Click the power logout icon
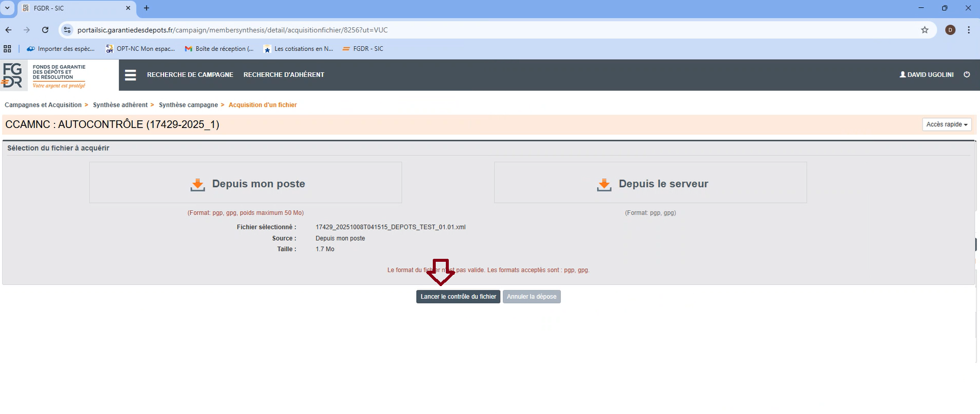This screenshot has height=414, width=980. pyautogui.click(x=967, y=75)
